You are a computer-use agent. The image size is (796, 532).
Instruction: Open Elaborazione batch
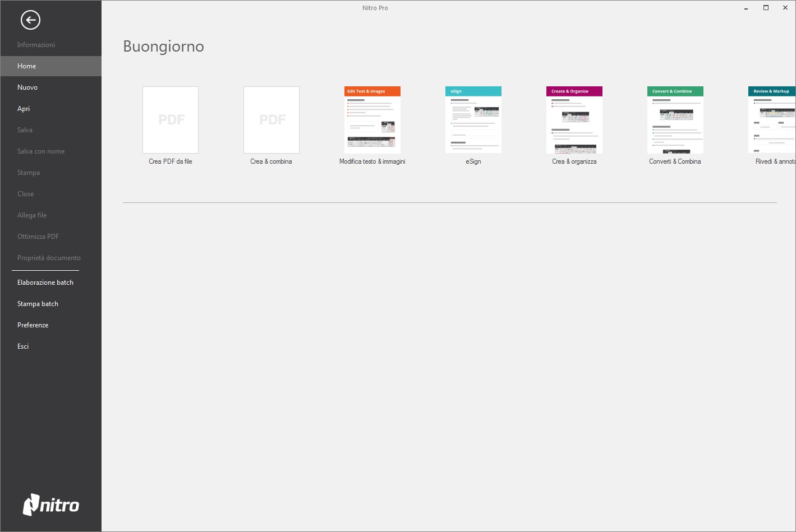50,283
